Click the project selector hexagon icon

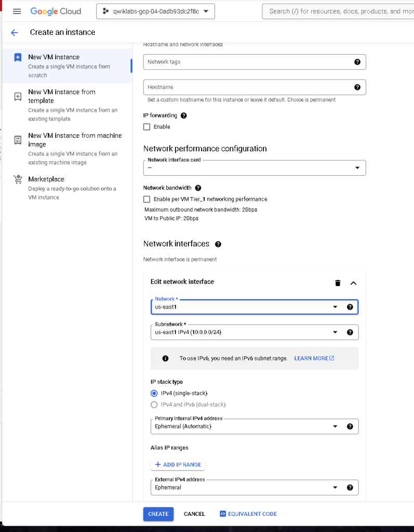pyautogui.click(x=105, y=11)
